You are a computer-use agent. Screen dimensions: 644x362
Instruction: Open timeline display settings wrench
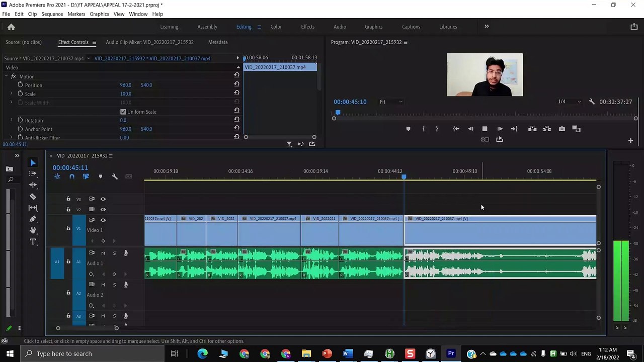(115, 176)
